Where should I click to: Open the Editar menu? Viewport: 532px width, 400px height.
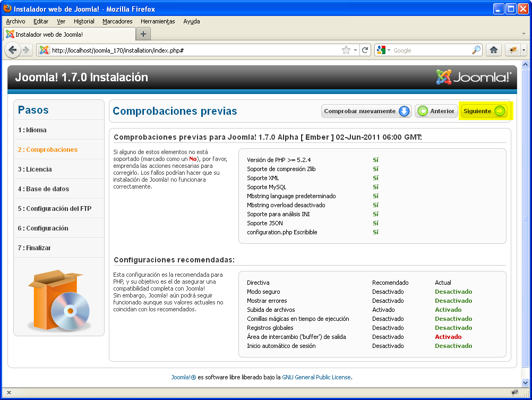(41, 21)
